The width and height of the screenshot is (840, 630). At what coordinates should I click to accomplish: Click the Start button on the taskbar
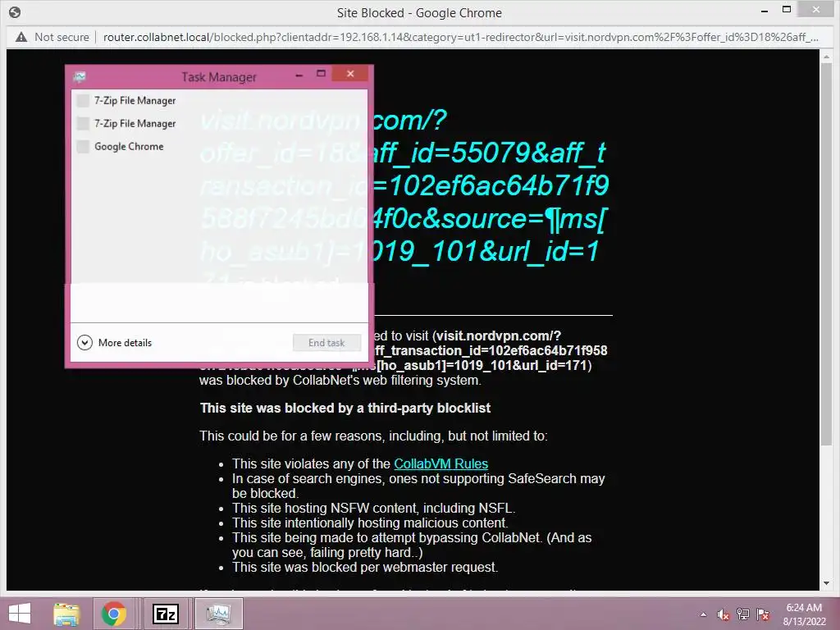(x=20, y=614)
